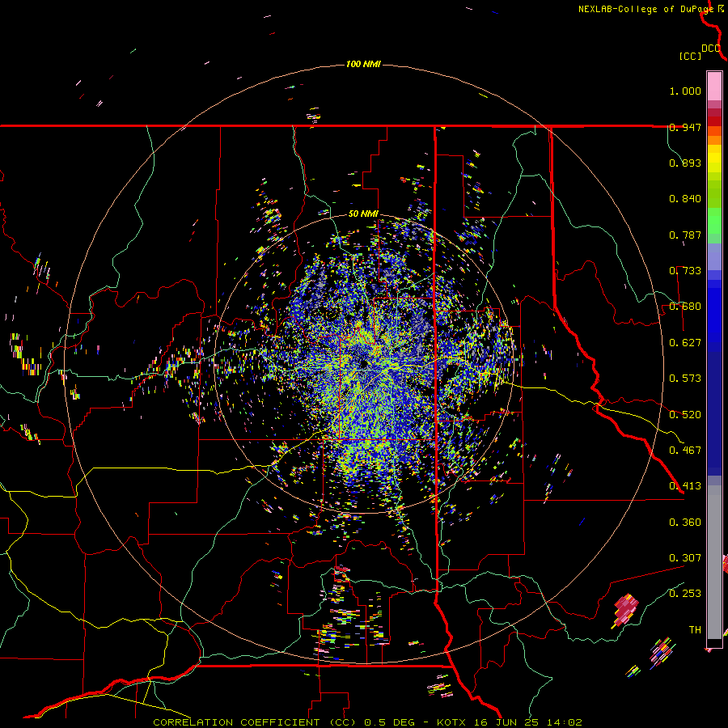Click the 0.680 scale value
The image size is (728, 728).
click(685, 307)
